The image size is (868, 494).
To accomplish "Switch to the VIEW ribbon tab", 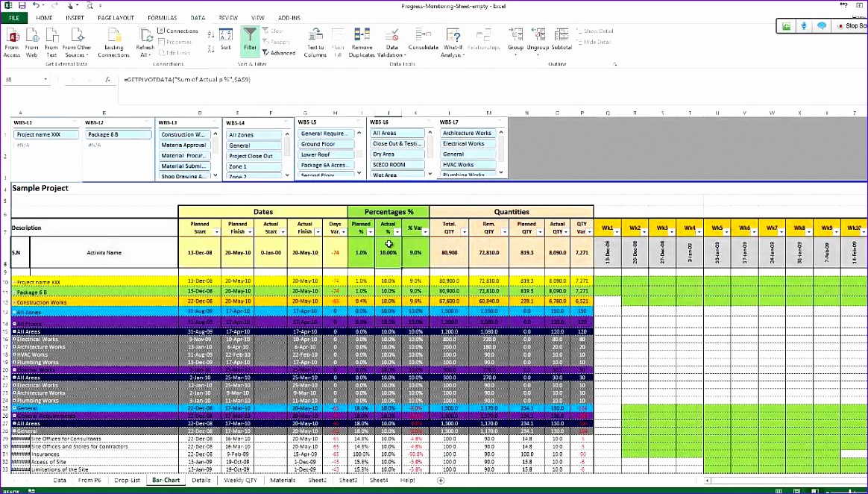I will pyautogui.click(x=257, y=18).
